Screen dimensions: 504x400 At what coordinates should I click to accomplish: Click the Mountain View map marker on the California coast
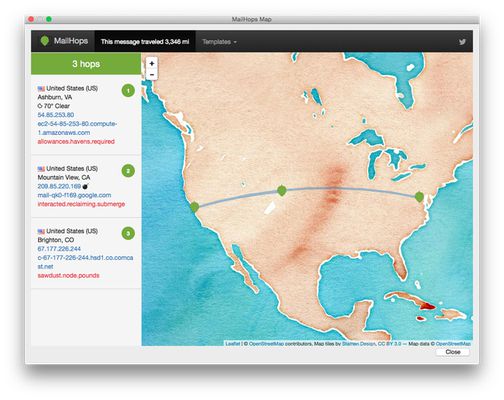[x=195, y=207]
